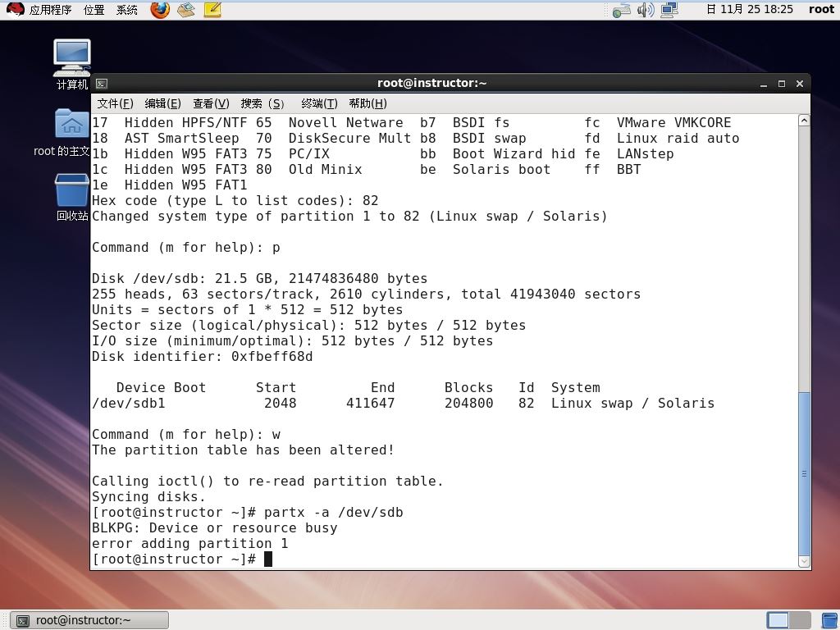Open the display monitors tray icon
The width and height of the screenshot is (840, 630).
[x=669, y=10]
